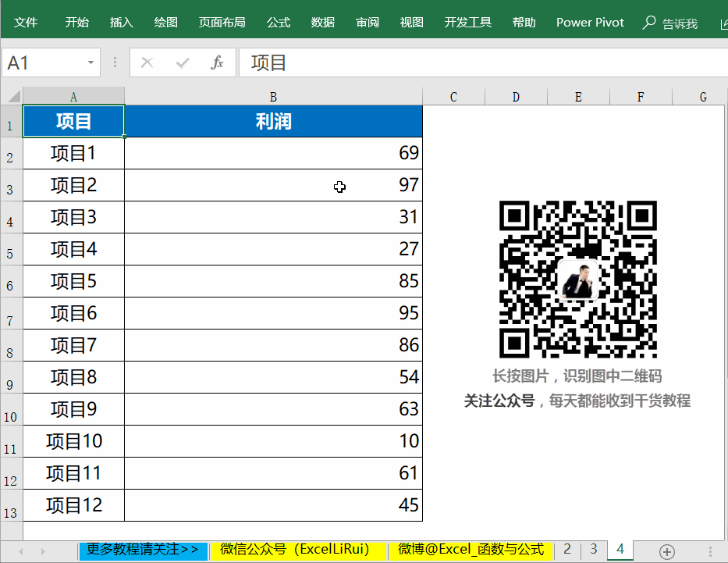Select the 数据 ribbon tab
Viewport: 728px width, 563px height.
[323, 23]
